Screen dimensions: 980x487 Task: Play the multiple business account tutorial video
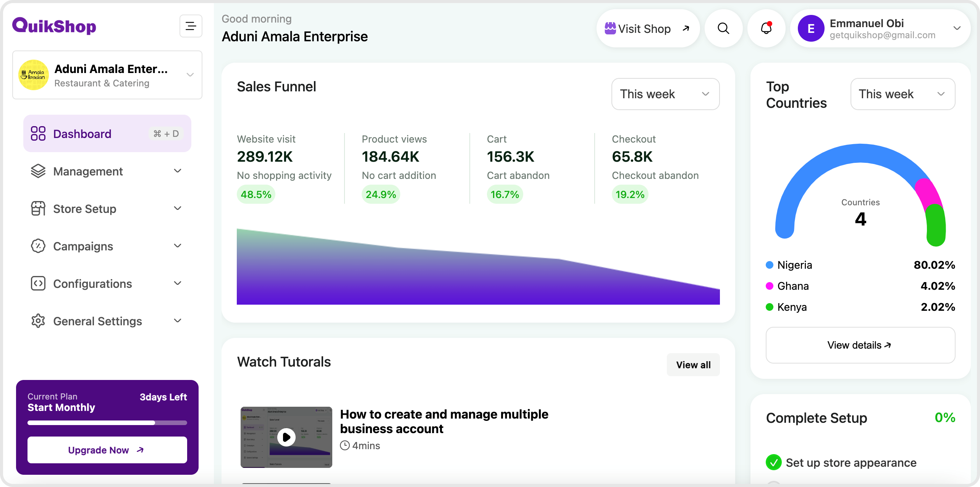point(286,437)
